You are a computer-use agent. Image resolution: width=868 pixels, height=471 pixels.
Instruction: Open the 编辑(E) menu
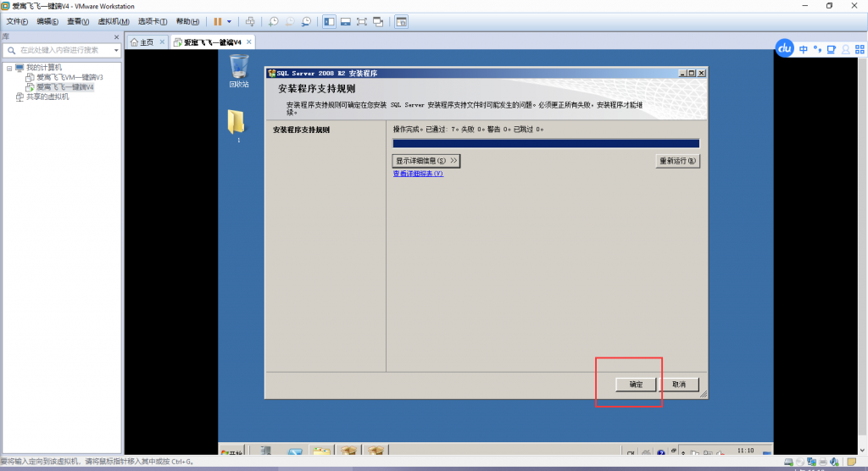(47, 21)
